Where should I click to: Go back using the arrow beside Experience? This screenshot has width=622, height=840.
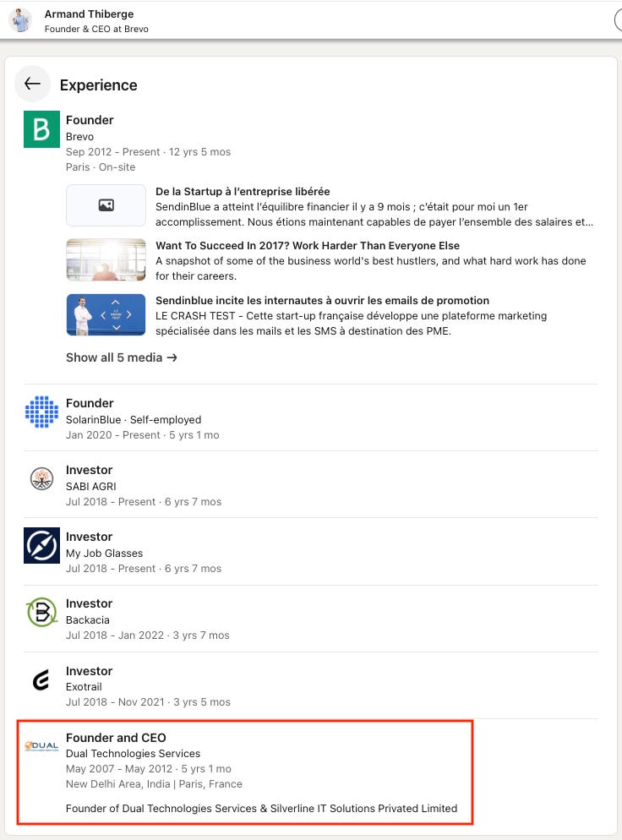click(x=32, y=84)
